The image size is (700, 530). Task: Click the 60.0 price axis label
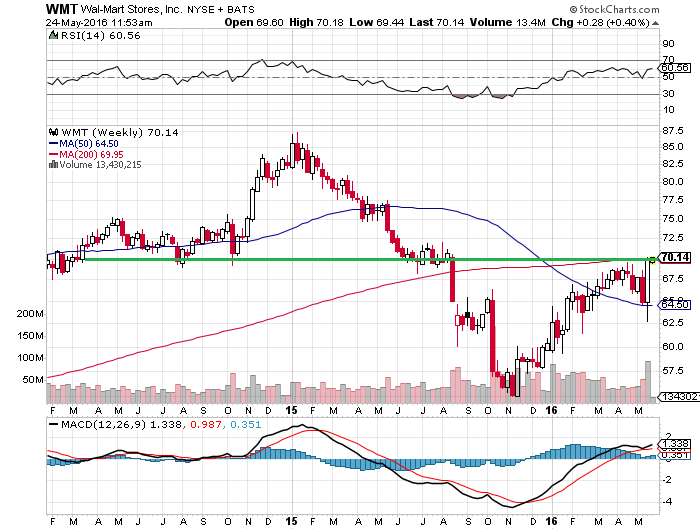(x=673, y=346)
